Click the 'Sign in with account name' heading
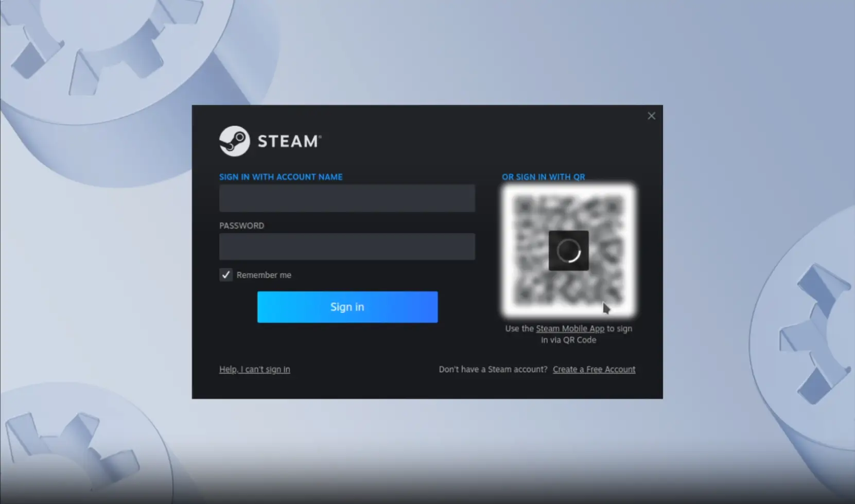Screen dimensions: 855x504 pyautogui.click(x=281, y=177)
